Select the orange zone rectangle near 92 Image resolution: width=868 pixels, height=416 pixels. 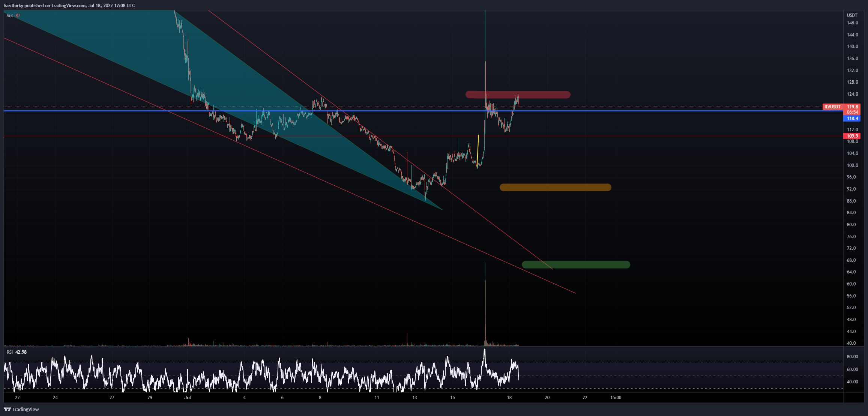pos(556,187)
